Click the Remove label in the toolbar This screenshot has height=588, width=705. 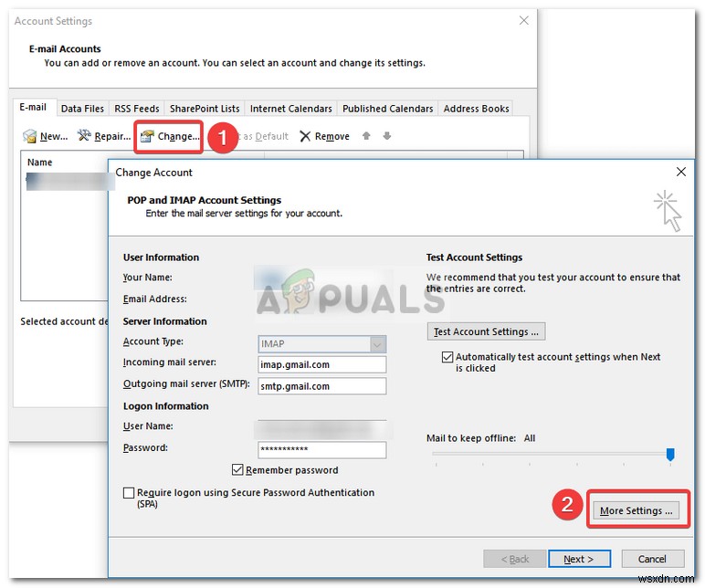click(331, 136)
